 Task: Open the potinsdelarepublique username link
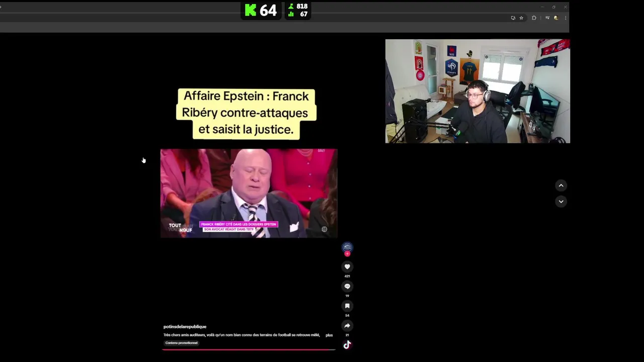(185, 327)
